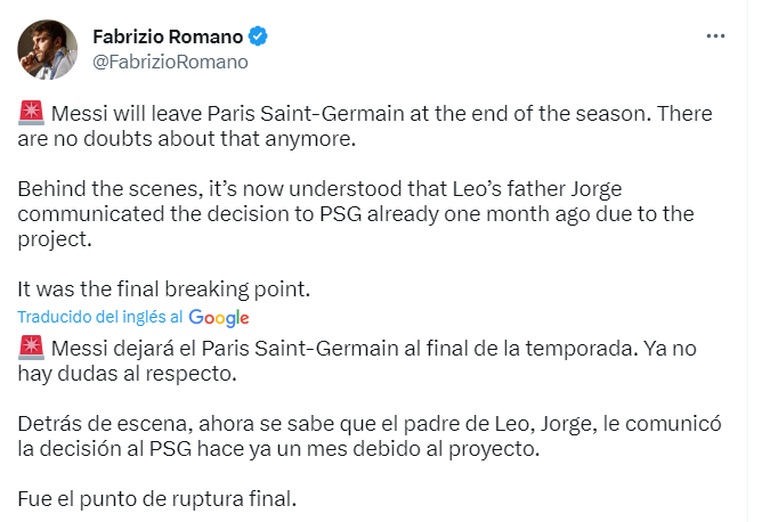Open the @FabrizioRomano handle link
The width and height of the screenshot is (770, 522).
pyautogui.click(x=170, y=61)
